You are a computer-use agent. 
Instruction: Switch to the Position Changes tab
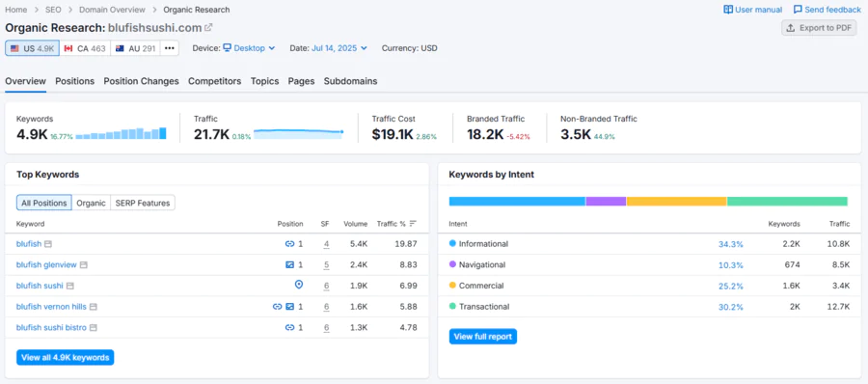click(x=141, y=81)
